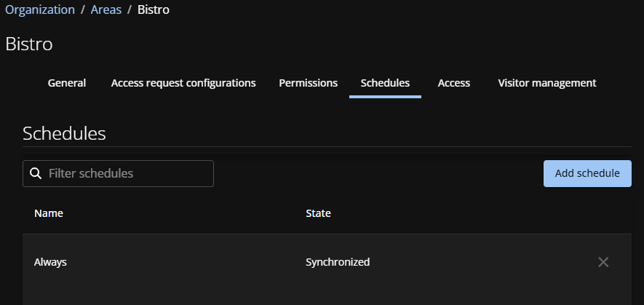Viewport: 644px width, 305px height.
Task: Switch to the Access tab
Action: 453,83
